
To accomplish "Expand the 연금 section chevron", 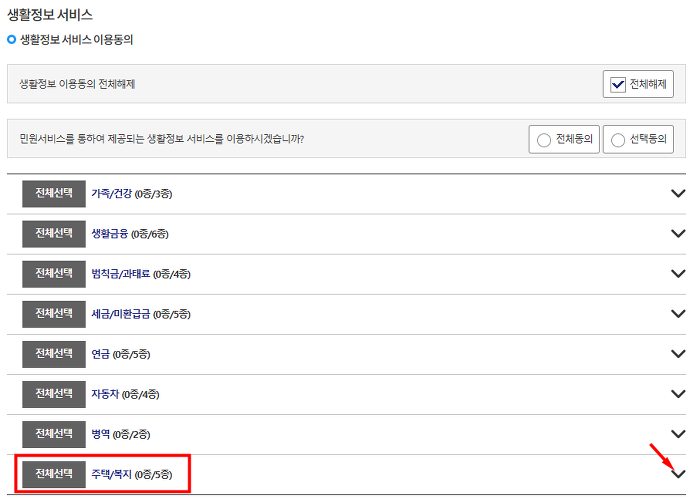I will tap(678, 354).
